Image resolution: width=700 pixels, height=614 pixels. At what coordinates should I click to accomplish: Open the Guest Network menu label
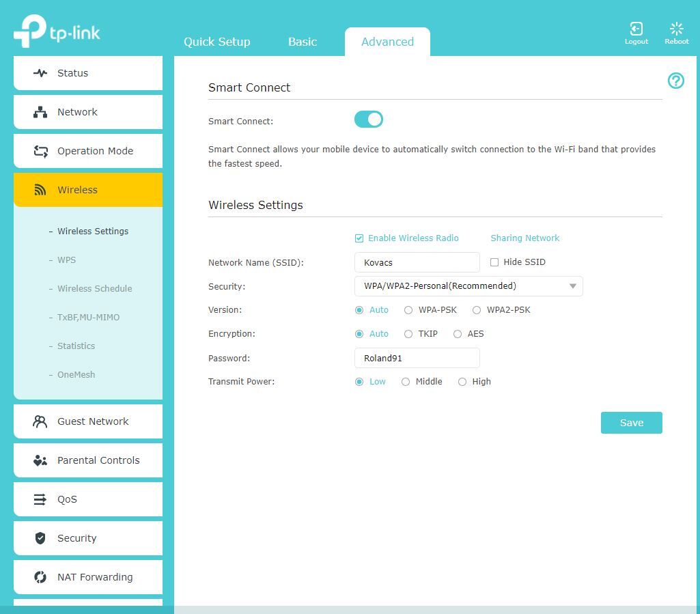click(x=93, y=421)
